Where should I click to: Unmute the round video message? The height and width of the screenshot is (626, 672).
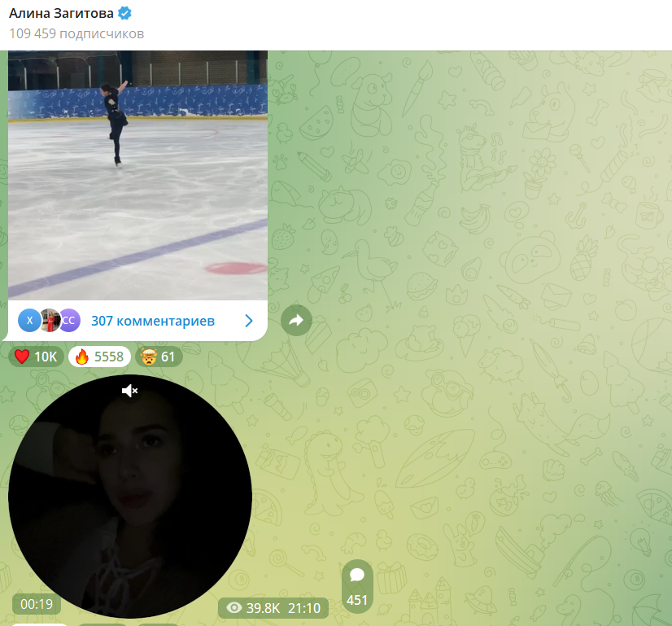click(130, 392)
